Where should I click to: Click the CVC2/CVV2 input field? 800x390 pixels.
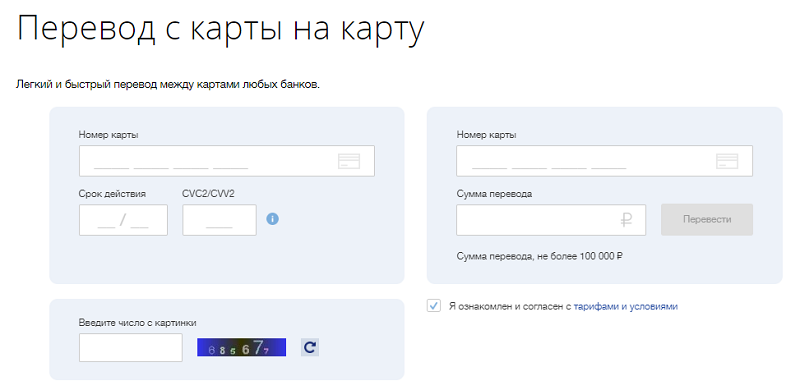coord(219,220)
